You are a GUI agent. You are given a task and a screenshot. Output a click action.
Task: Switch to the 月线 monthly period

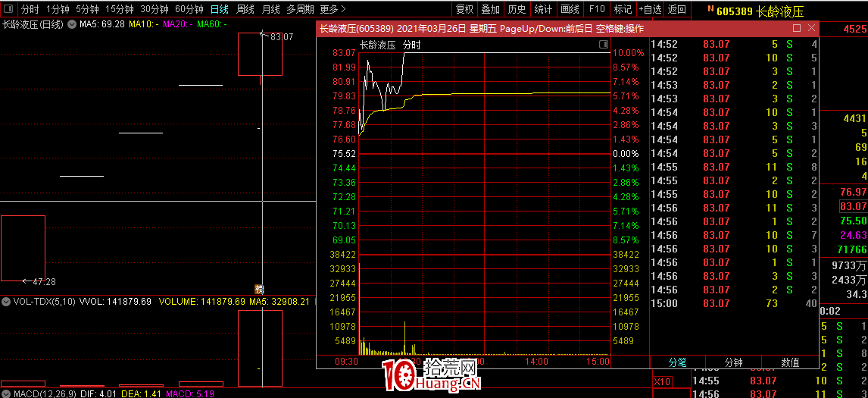(270, 9)
